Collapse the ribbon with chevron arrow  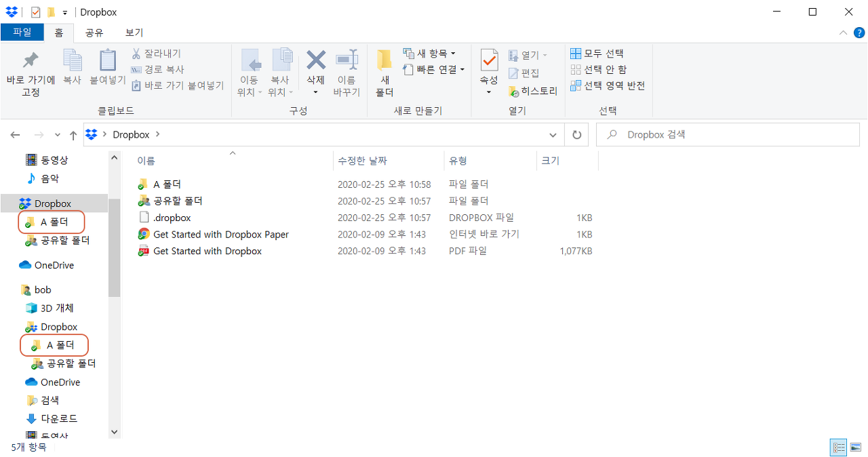click(843, 33)
